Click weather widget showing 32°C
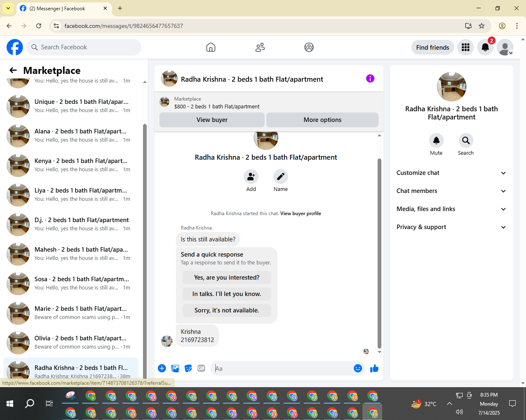526x420 pixels. pyautogui.click(x=424, y=404)
